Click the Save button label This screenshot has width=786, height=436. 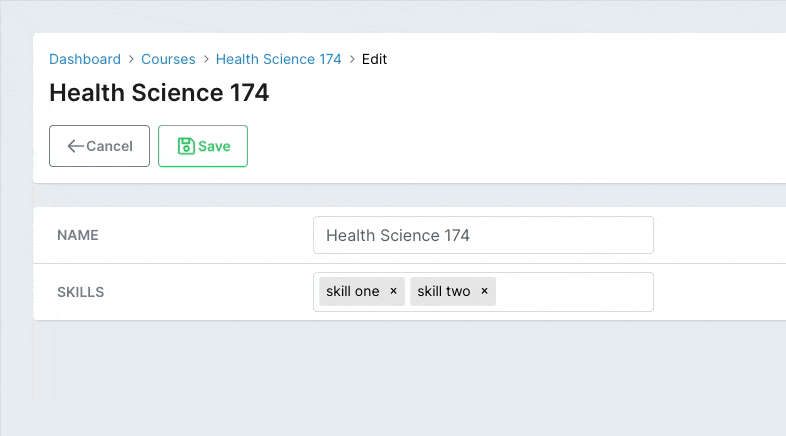[x=214, y=146]
